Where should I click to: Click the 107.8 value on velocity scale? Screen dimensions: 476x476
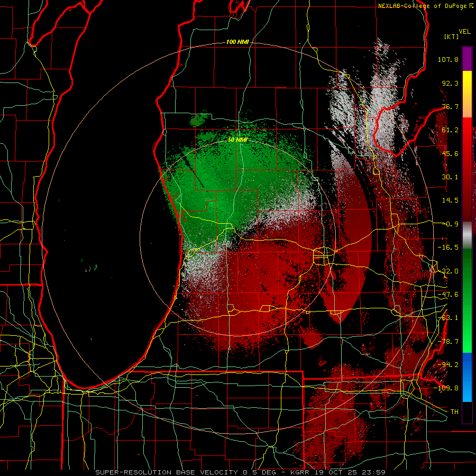(x=448, y=59)
